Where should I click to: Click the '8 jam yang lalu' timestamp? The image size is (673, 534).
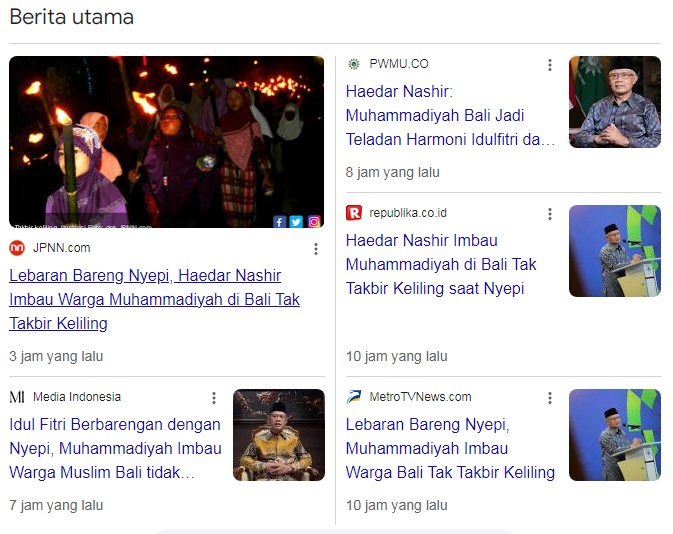[x=393, y=172]
